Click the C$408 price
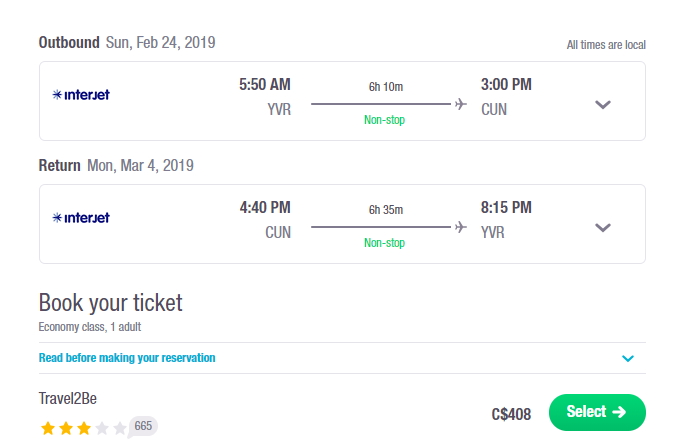Screen dimensions: 683x448 (511, 414)
